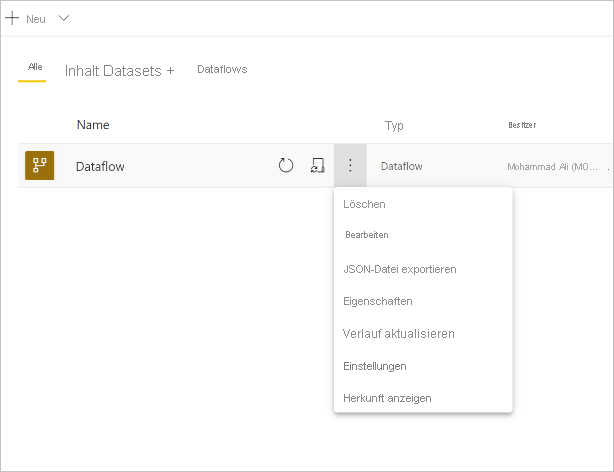The width and height of the screenshot is (614, 472).
Task: Click the plus icon next to Neu
Action: coord(12,18)
